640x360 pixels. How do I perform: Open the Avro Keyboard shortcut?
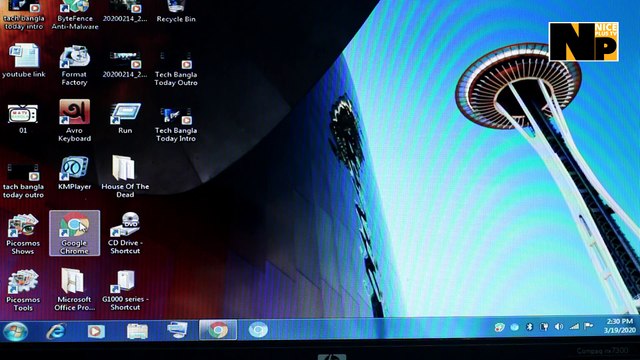74,121
